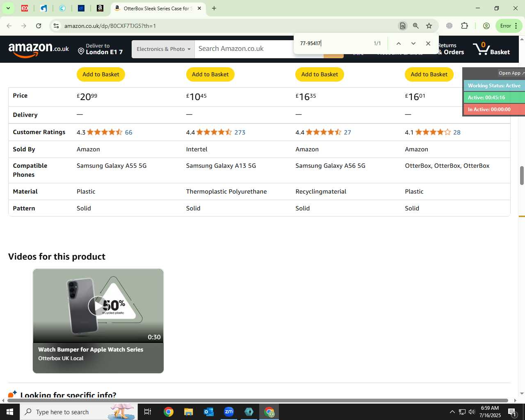Go to previous find result
Screen dimensions: 525x420
click(x=398, y=43)
